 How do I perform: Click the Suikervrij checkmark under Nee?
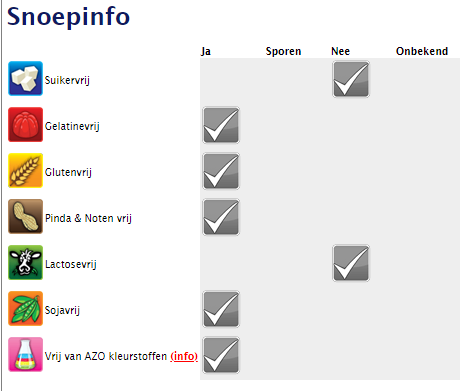[x=351, y=79]
